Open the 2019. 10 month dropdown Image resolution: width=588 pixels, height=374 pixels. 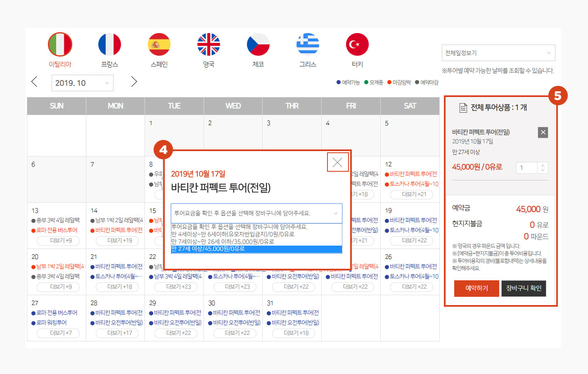(x=83, y=83)
